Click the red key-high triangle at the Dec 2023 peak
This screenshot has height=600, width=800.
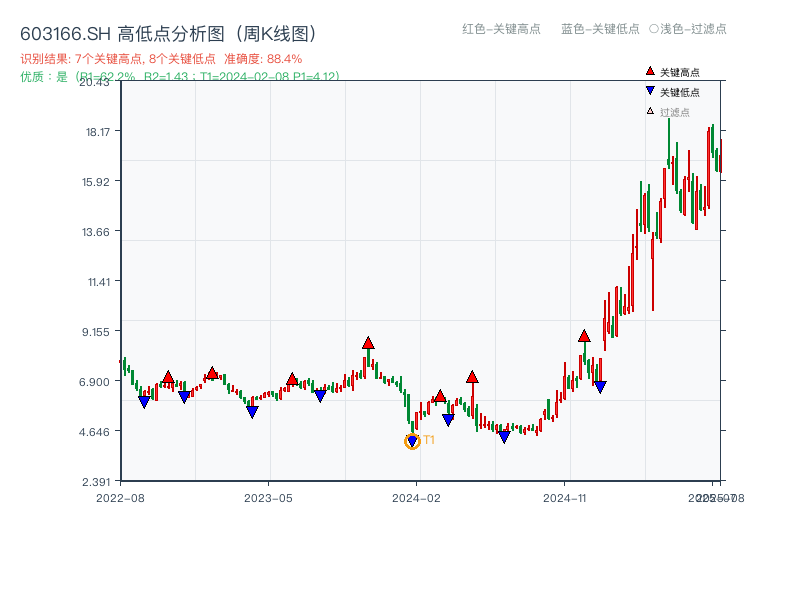pos(368,342)
